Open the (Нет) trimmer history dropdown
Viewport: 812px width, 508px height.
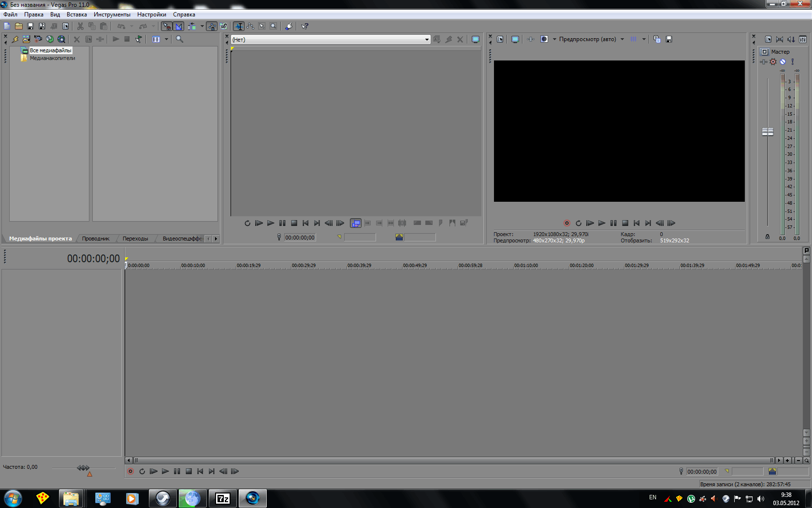tap(427, 40)
